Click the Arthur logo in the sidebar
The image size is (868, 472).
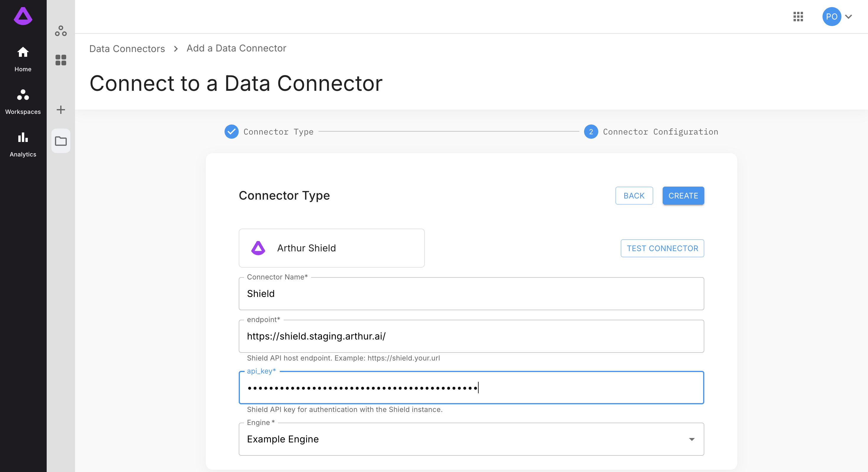click(x=23, y=16)
